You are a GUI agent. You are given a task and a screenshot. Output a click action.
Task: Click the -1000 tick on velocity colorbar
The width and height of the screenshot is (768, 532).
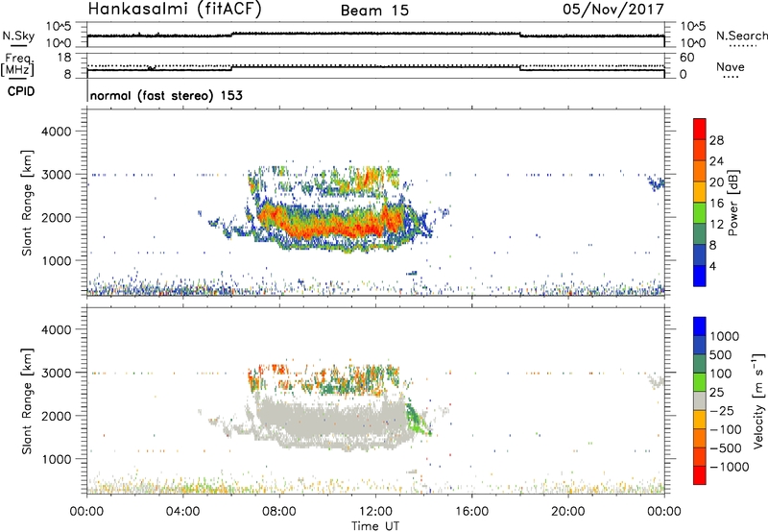(730, 467)
